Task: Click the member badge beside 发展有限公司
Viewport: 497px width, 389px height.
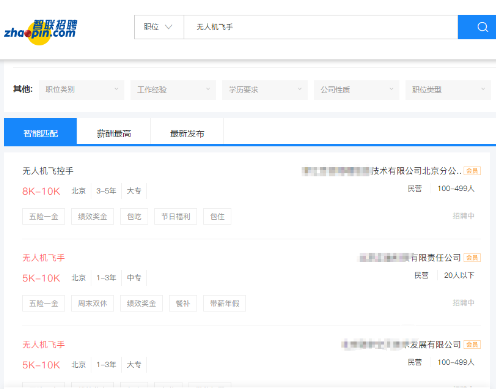Action: coord(472,345)
